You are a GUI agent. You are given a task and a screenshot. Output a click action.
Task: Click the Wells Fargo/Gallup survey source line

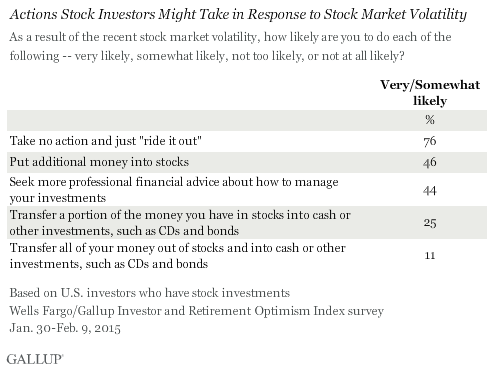click(197, 311)
